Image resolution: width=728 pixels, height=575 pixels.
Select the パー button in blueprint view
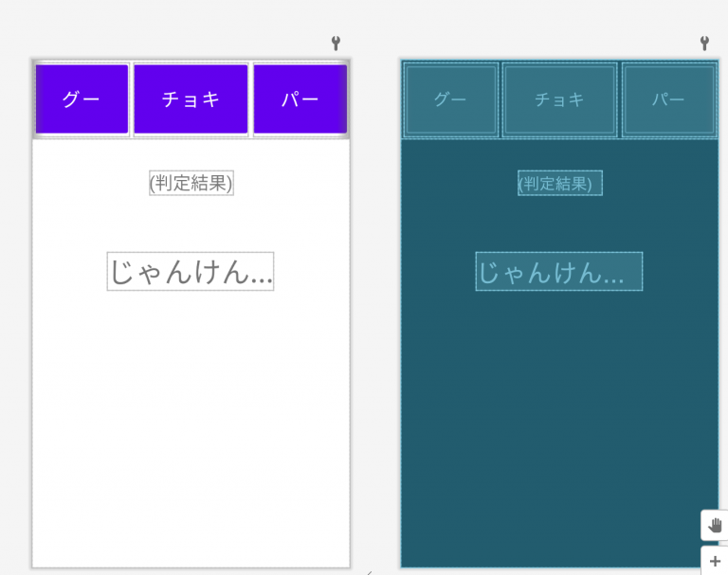669,99
